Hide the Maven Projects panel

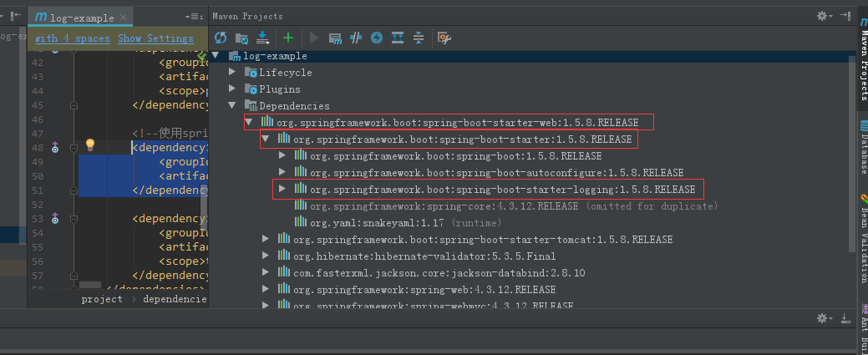click(845, 16)
